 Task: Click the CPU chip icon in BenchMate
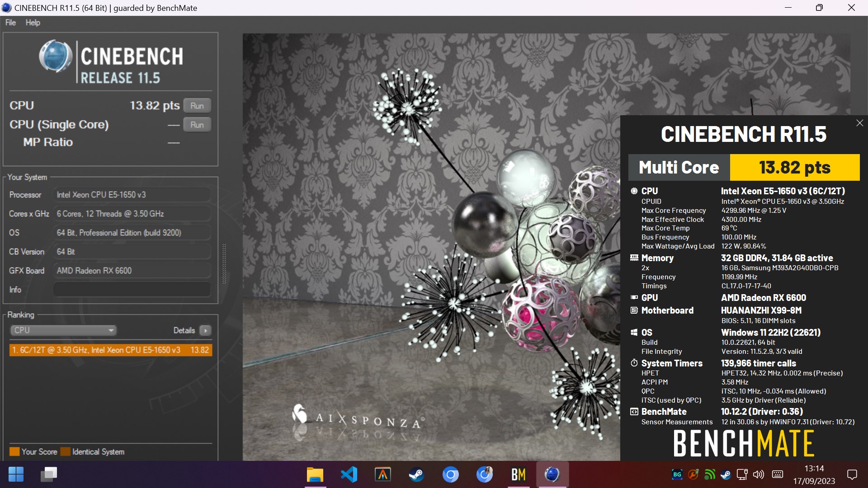634,191
